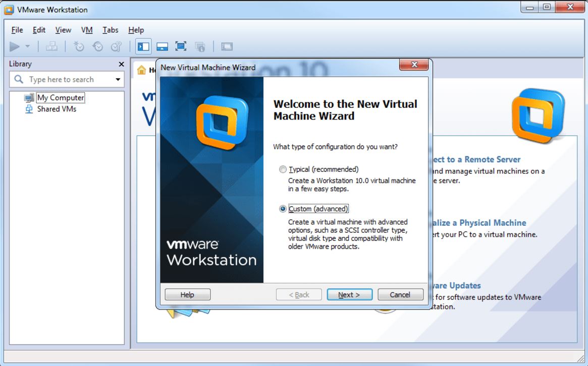Image resolution: width=588 pixels, height=366 pixels.
Task: Select Shared VMs in the Library
Action: coord(56,108)
